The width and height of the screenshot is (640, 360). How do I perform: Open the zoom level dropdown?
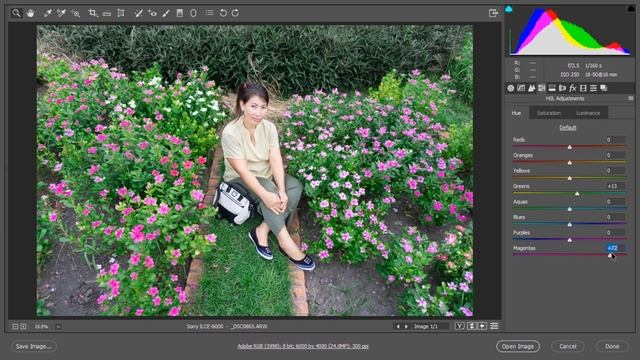click(58, 327)
